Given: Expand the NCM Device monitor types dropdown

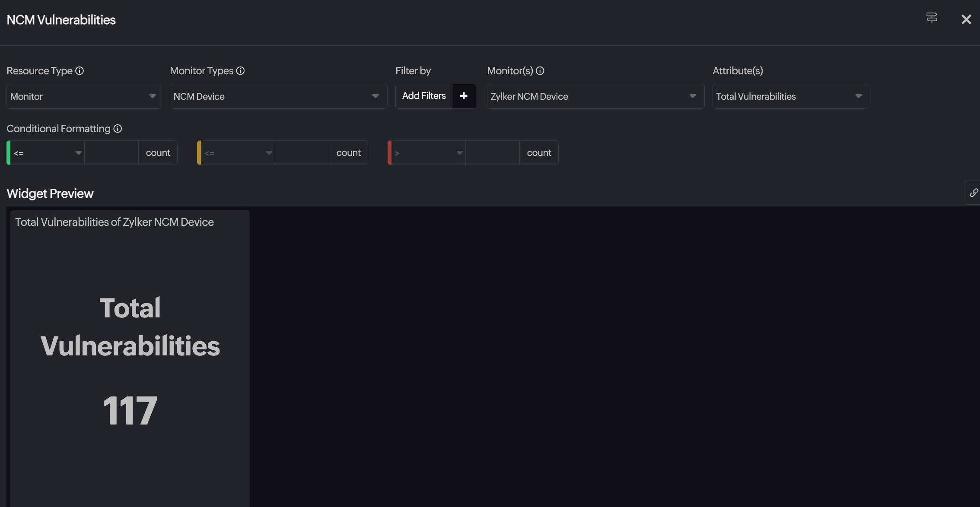Looking at the screenshot, I should coord(278,96).
